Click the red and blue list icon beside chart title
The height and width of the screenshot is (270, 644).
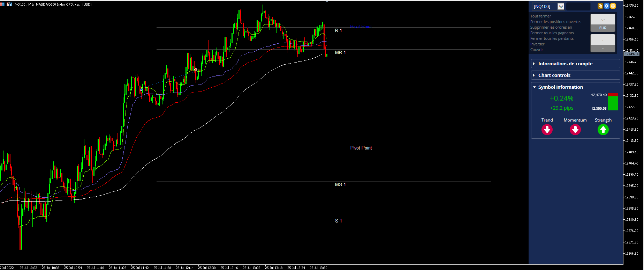coord(2,4)
